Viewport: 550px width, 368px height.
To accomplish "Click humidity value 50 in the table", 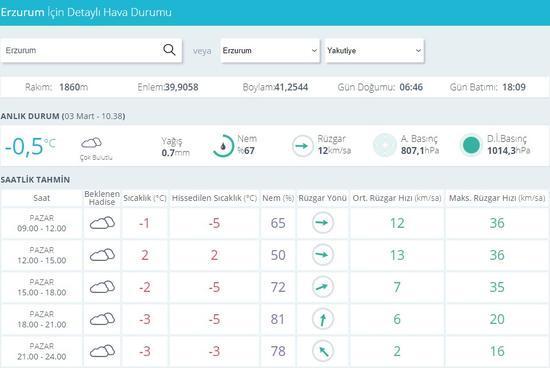I will (278, 255).
